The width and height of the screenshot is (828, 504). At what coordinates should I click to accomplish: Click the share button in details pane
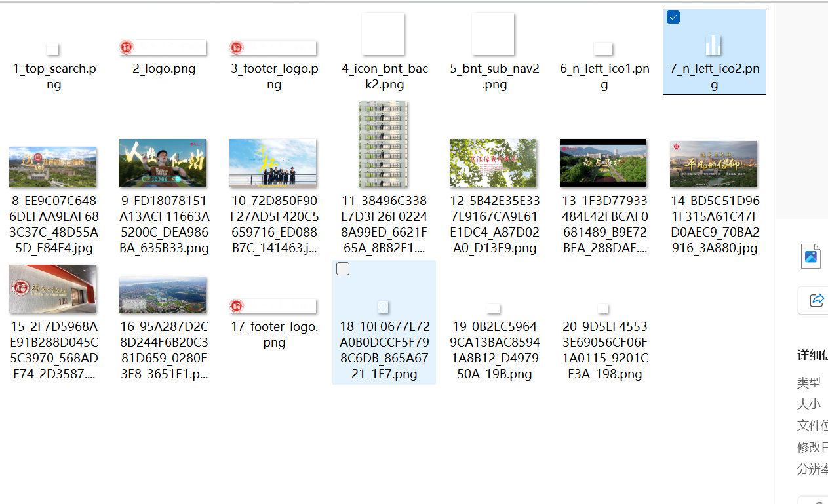coord(816,300)
